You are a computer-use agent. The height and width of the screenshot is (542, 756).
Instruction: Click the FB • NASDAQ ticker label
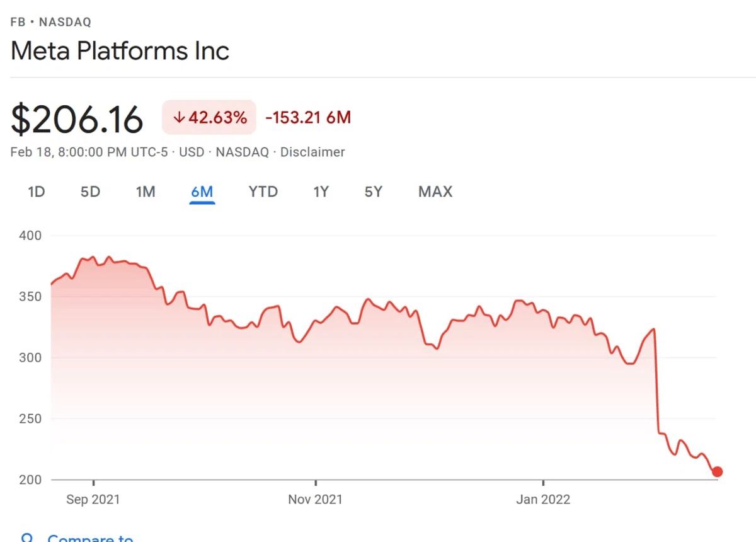point(51,22)
